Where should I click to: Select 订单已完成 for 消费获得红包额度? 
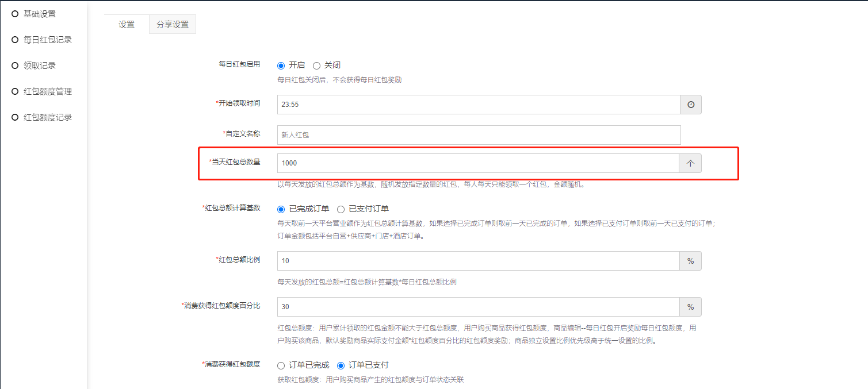click(281, 365)
